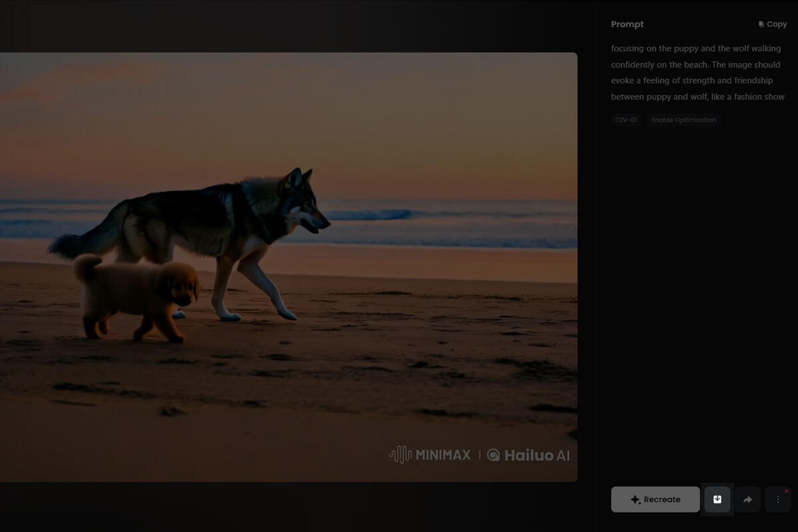This screenshot has height=532, width=798.
Task: Open the three-dot more options menu
Action: pyautogui.click(x=778, y=499)
